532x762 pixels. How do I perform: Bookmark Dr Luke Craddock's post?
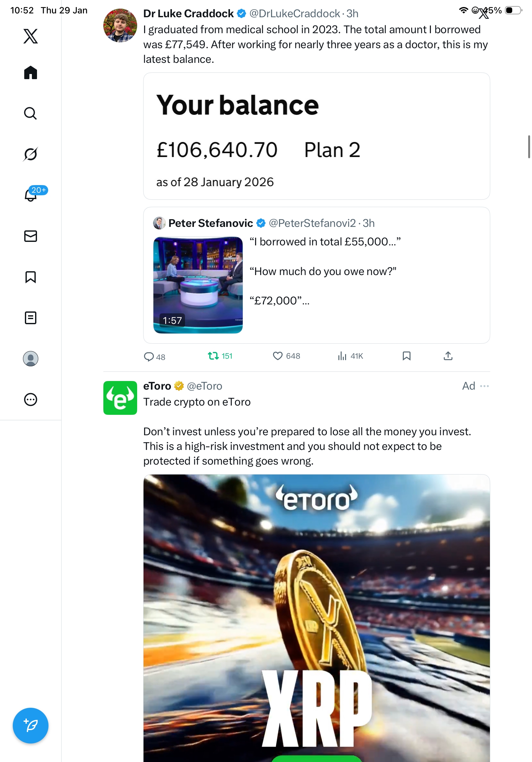pyautogui.click(x=406, y=356)
